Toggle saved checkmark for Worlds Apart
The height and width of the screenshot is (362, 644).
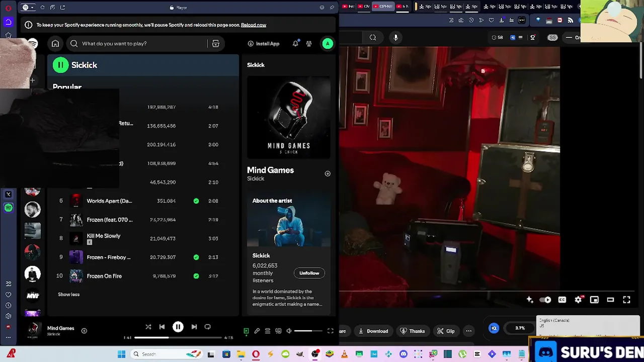pyautogui.click(x=196, y=201)
